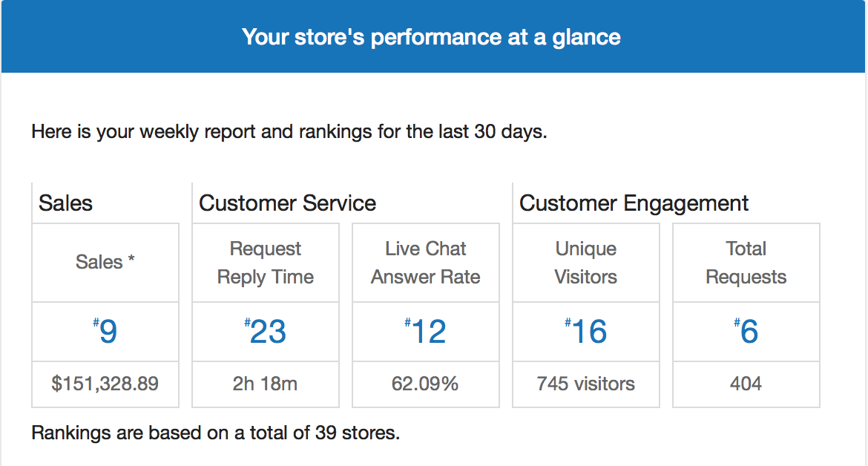Open the #16 Unique Visitors ranking
Image resolution: width=868 pixels, height=466 pixels.
[x=586, y=332]
